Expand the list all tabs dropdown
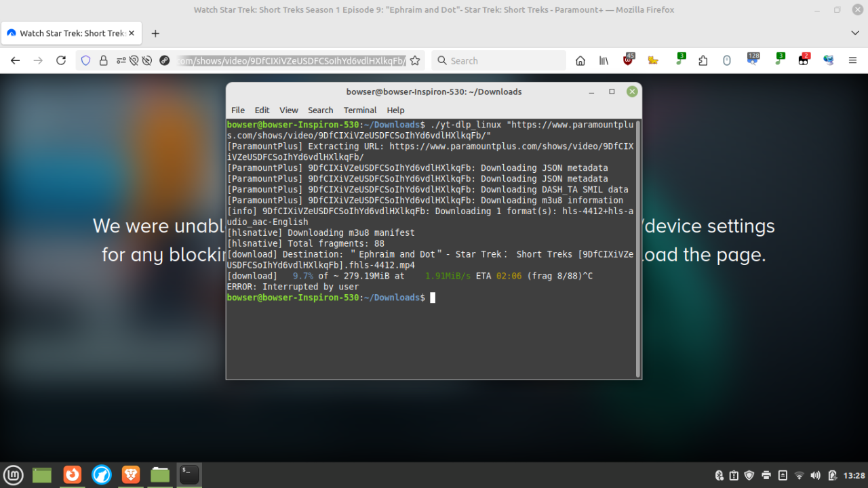Viewport: 868px width, 488px height. pos(854,33)
